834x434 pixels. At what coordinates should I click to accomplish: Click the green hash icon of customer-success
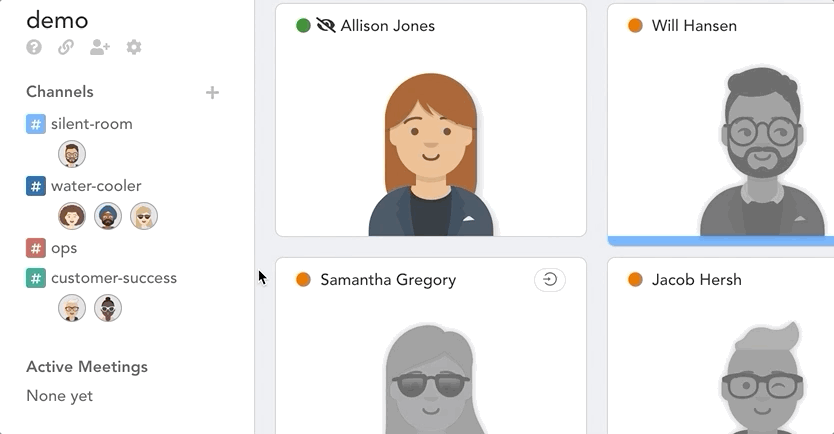click(36, 278)
